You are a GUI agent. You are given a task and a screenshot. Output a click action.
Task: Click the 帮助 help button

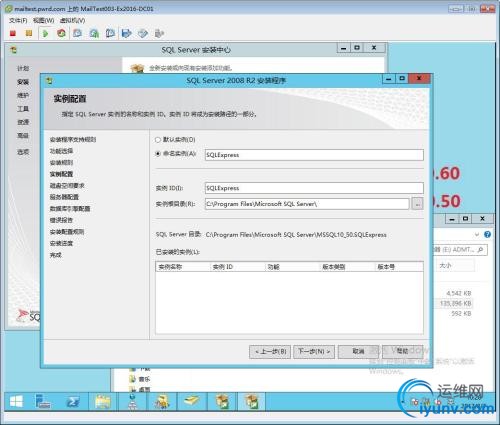[403, 351]
